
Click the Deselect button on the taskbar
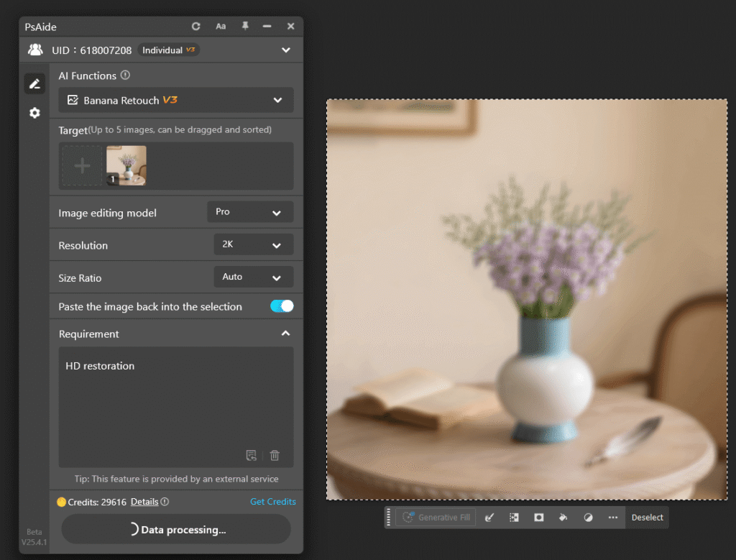pyautogui.click(x=646, y=517)
